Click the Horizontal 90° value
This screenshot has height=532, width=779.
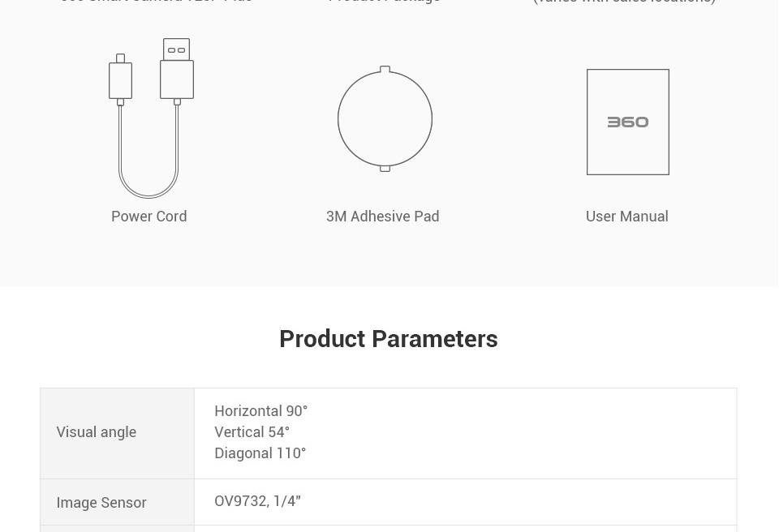click(261, 411)
